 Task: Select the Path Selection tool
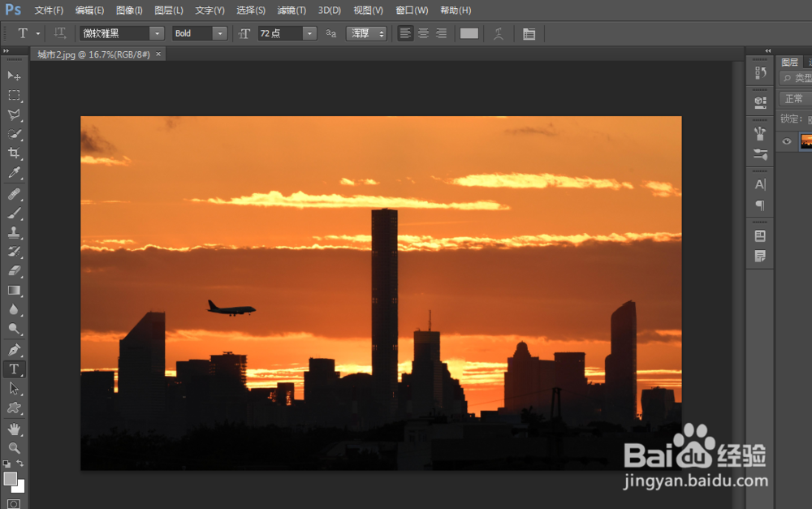14,388
